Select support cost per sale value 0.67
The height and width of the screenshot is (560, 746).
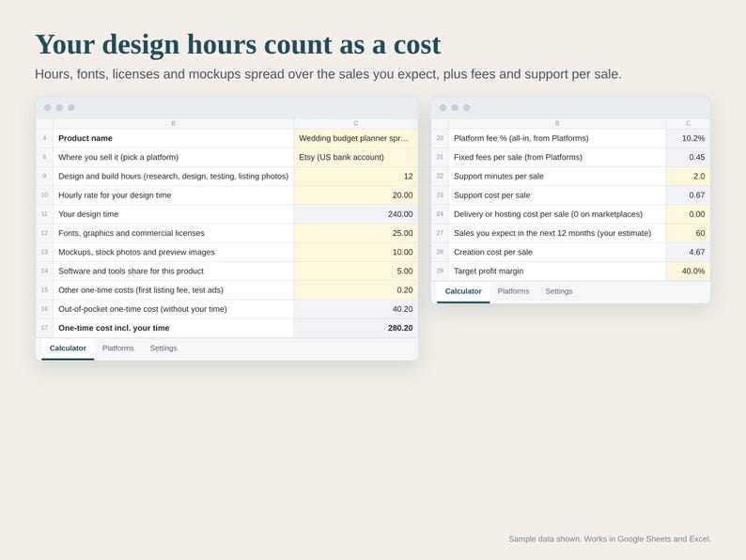[x=688, y=195]
